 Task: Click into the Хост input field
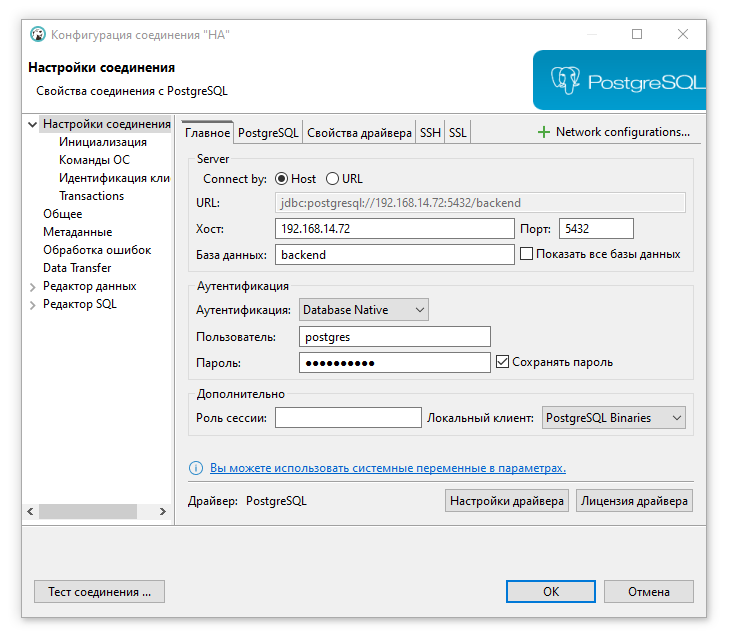(394, 229)
